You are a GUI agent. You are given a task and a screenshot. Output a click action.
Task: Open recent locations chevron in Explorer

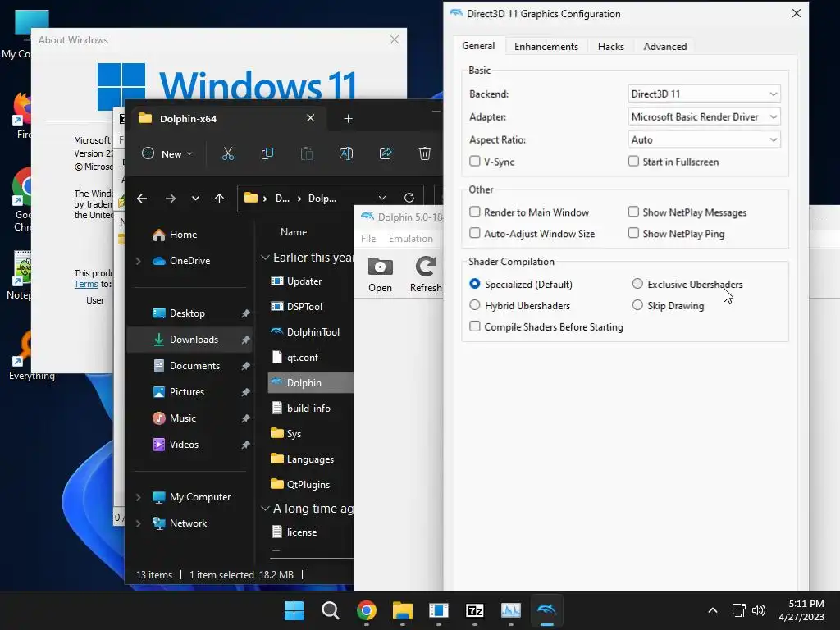[x=195, y=199]
